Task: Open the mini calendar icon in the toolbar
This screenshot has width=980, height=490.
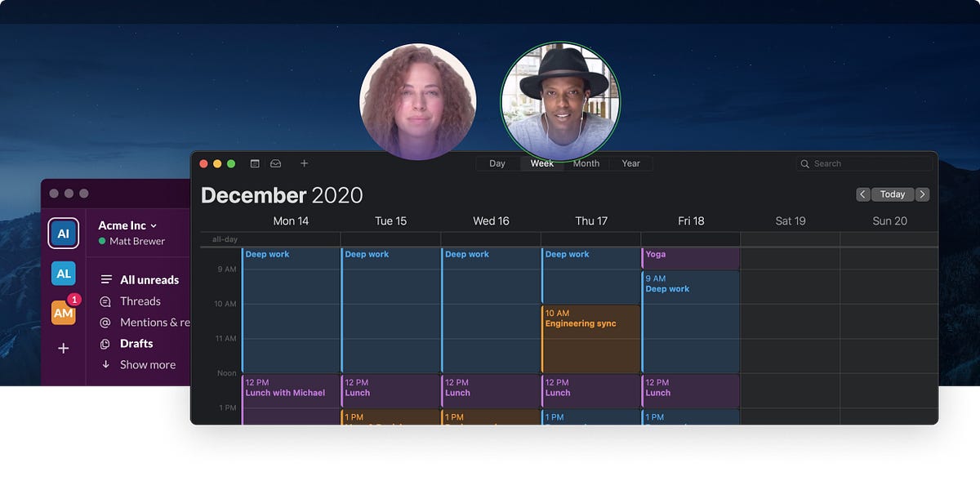Action: (x=256, y=163)
